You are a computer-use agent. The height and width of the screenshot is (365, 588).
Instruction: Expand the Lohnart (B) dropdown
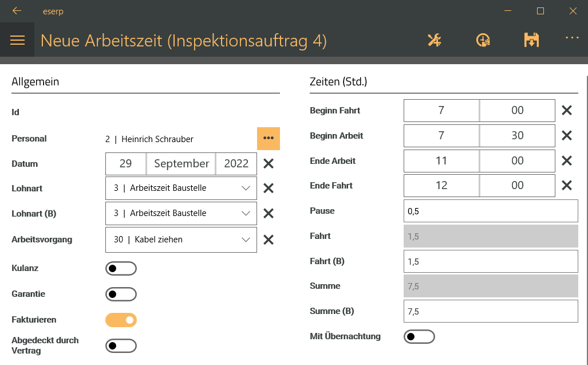(x=181, y=213)
